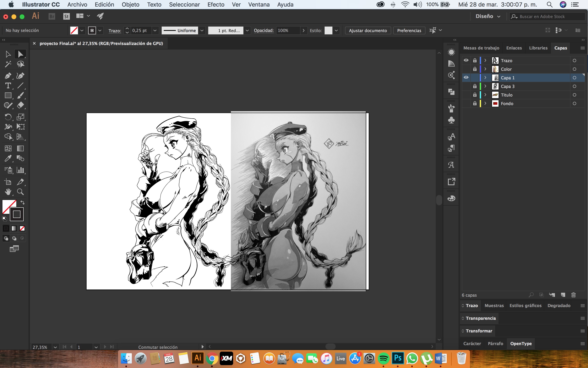Select the Curvature tool
Screen dimensions: 588x368
click(20, 76)
